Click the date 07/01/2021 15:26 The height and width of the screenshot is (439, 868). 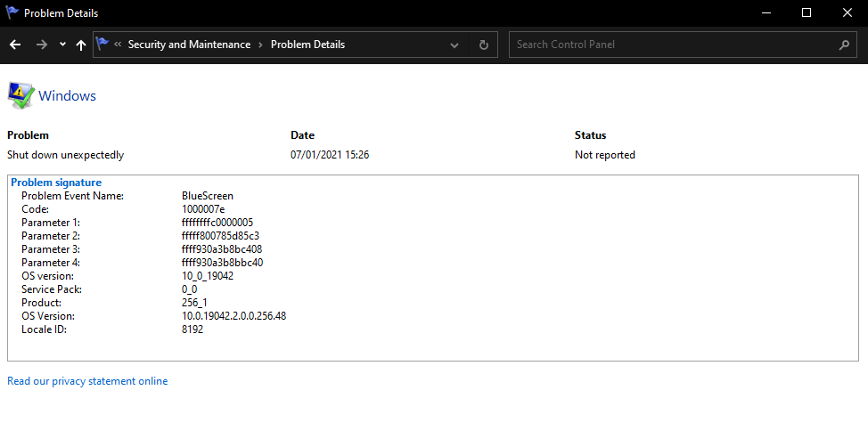click(x=330, y=155)
